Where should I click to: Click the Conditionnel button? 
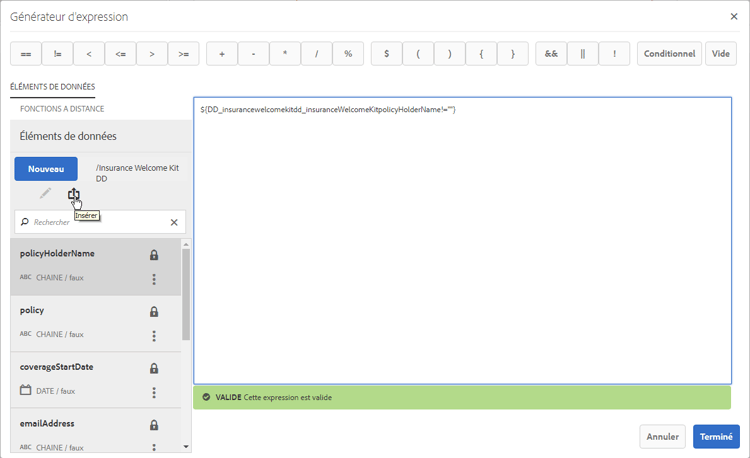(x=669, y=54)
